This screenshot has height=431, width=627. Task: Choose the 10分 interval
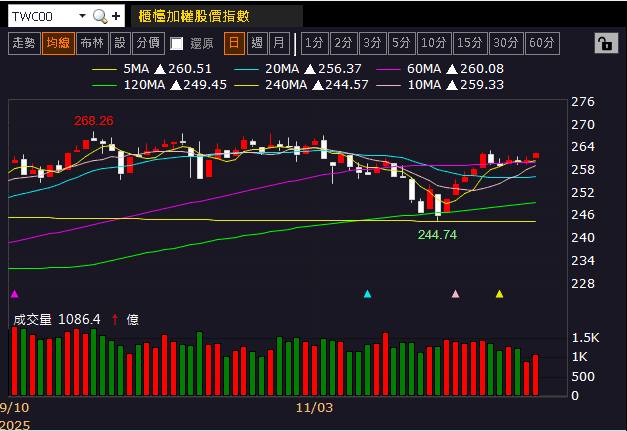434,43
